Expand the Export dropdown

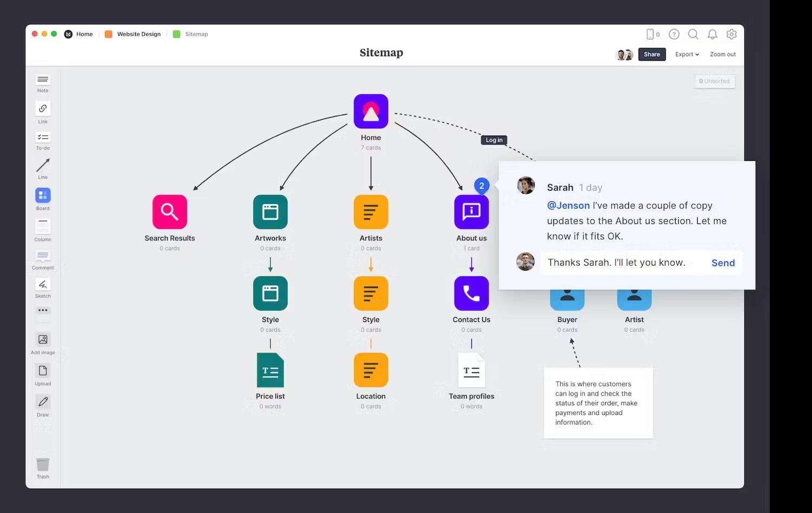coord(687,55)
